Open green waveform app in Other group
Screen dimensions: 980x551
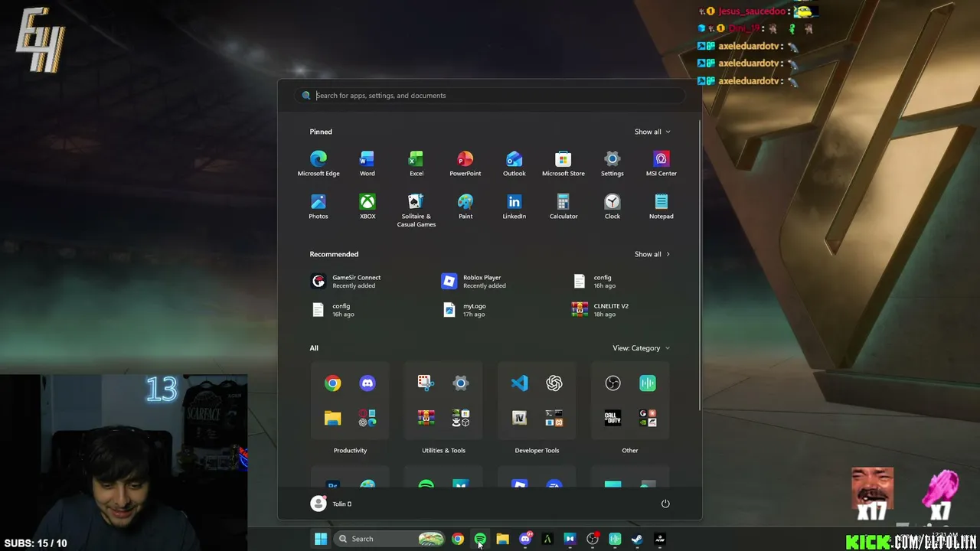point(647,383)
